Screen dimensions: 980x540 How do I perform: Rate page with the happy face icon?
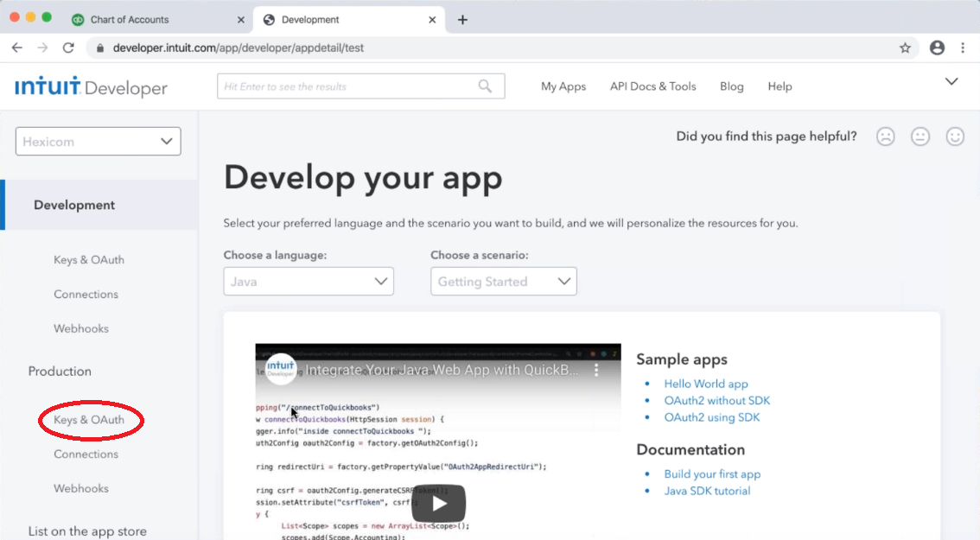[955, 137]
